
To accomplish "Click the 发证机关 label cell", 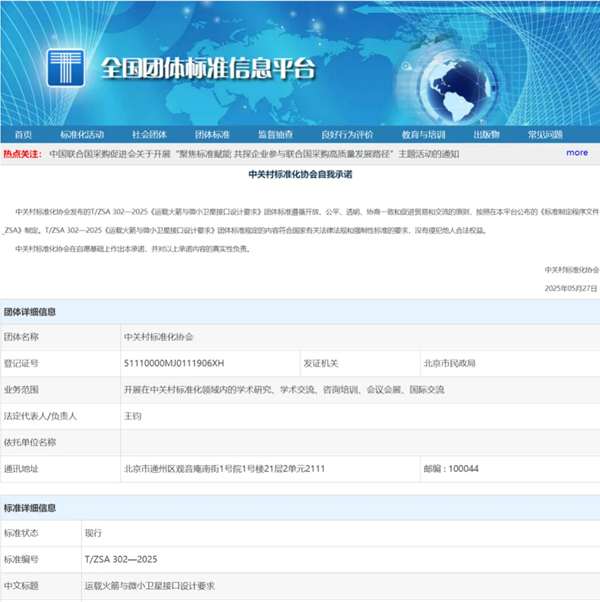I will click(360, 363).
